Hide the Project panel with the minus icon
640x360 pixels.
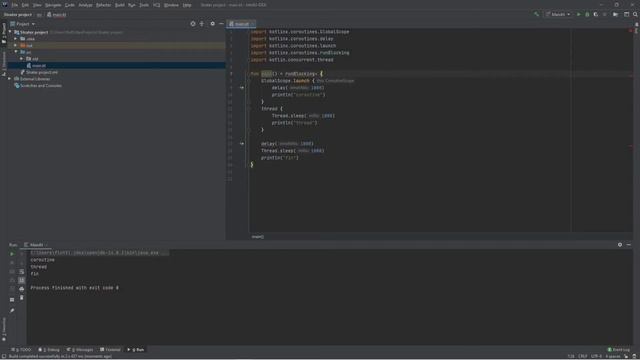pyautogui.click(x=221, y=24)
